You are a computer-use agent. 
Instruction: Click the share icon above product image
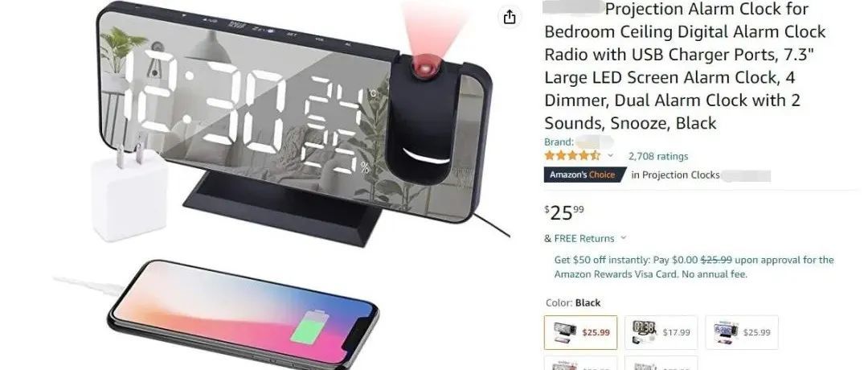click(510, 17)
